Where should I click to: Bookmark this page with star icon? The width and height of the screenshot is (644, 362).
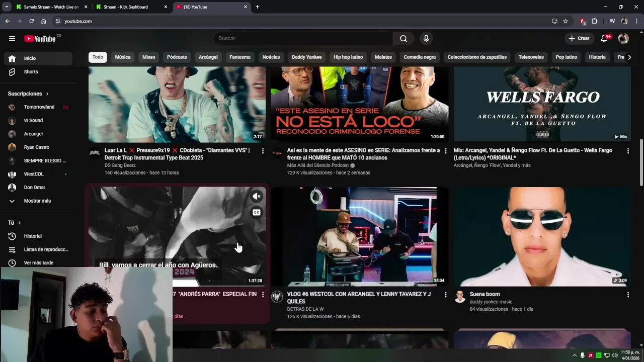coord(566,21)
